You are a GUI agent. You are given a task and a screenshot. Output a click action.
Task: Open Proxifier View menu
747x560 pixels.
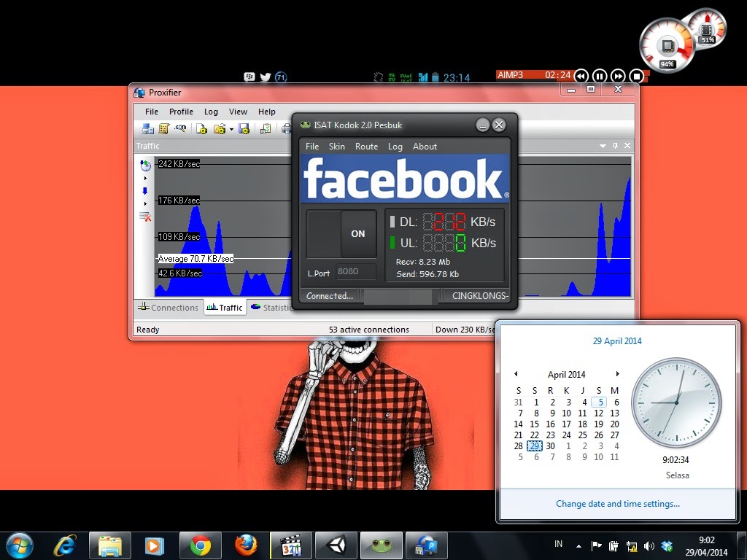click(238, 112)
